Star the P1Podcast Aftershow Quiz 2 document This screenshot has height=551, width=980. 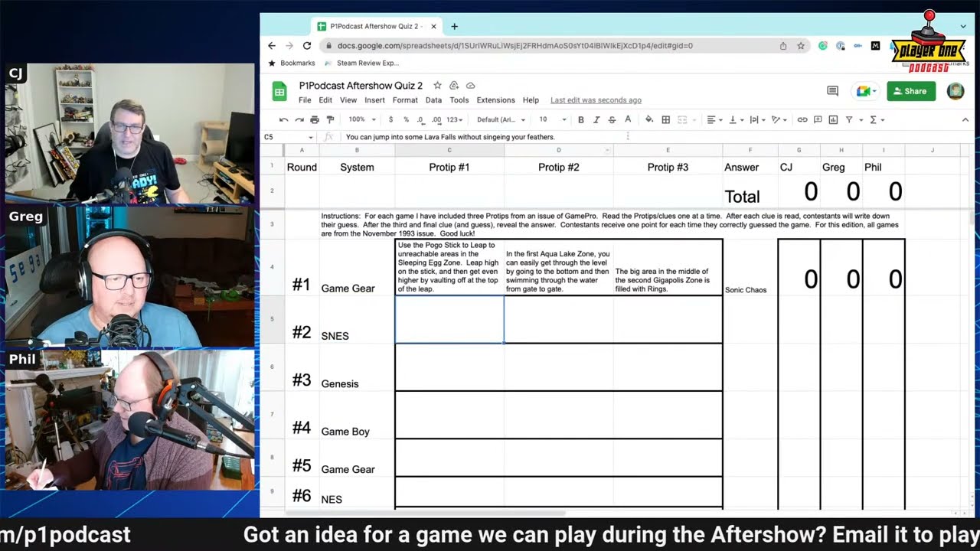tap(437, 86)
